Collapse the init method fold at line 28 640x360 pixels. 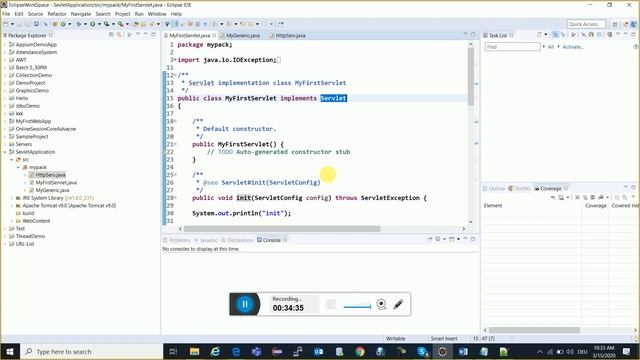[176, 198]
